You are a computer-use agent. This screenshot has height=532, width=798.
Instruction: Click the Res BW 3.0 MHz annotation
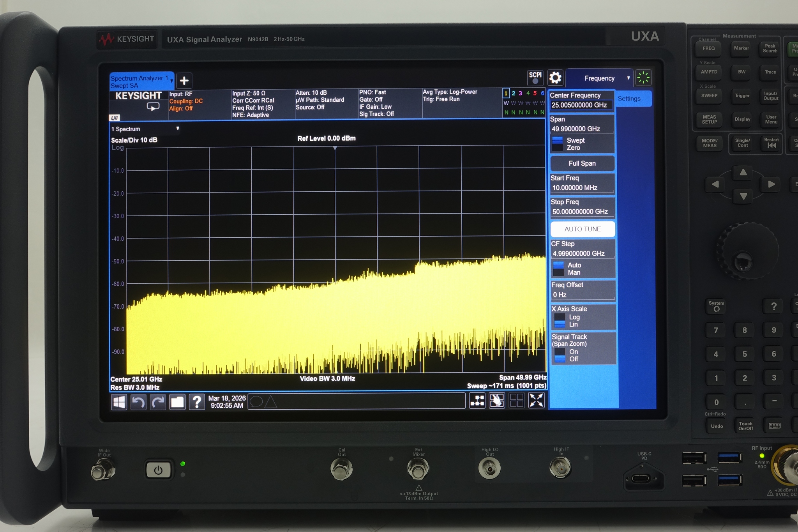pyautogui.click(x=135, y=387)
